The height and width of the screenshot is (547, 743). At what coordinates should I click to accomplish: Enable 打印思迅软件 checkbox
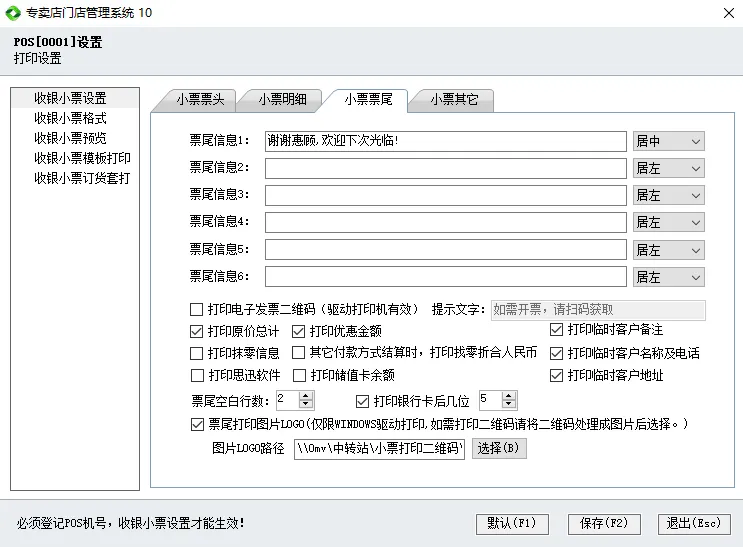(x=197, y=375)
